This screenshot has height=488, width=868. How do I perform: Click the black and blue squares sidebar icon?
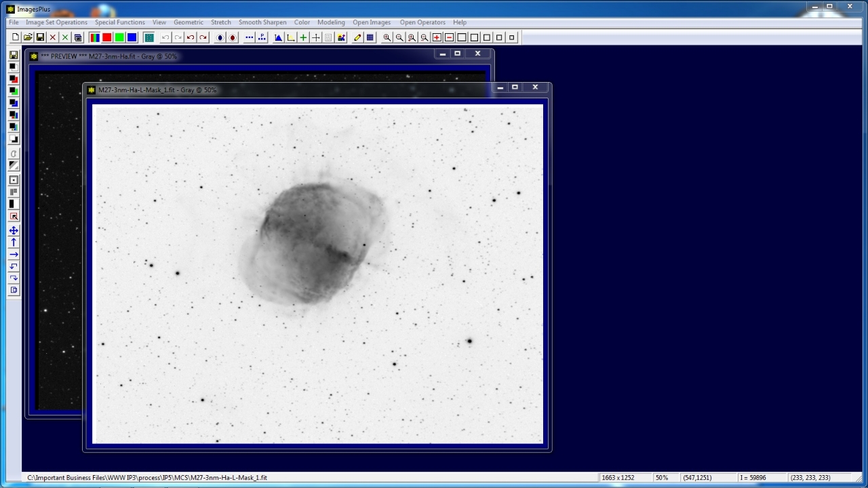point(14,103)
